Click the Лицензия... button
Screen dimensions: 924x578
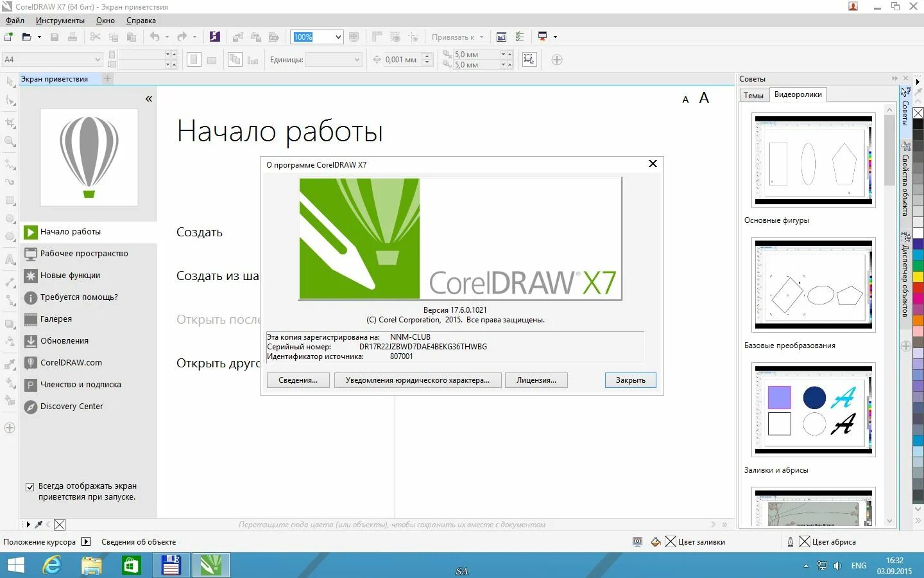(x=536, y=380)
